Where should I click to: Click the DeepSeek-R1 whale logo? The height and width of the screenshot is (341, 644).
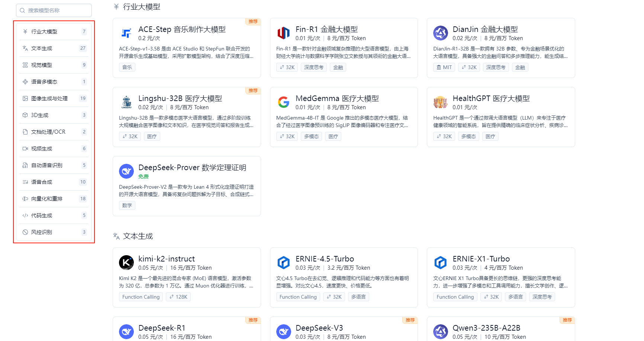pyautogui.click(x=126, y=332)
